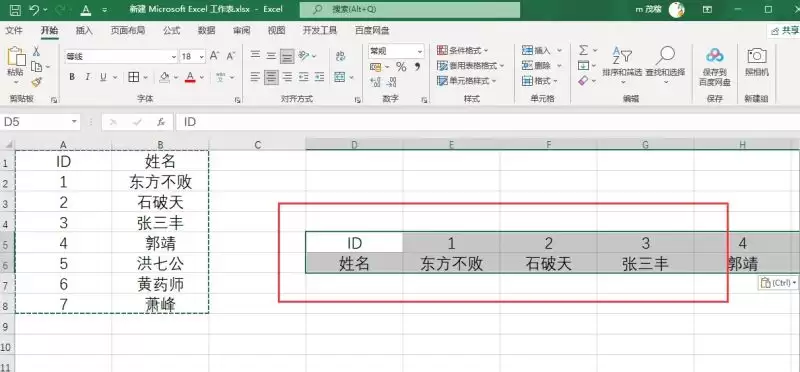Click the Paste clipboard icon
The image size is (800, 372).
pyautogui.click(x=16, y=56)
